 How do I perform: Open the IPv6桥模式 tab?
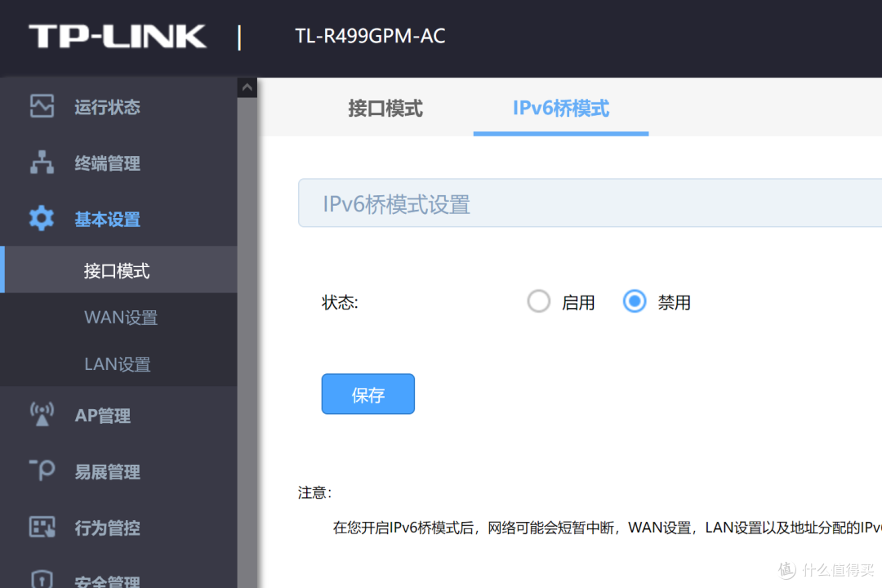[560, 108]
